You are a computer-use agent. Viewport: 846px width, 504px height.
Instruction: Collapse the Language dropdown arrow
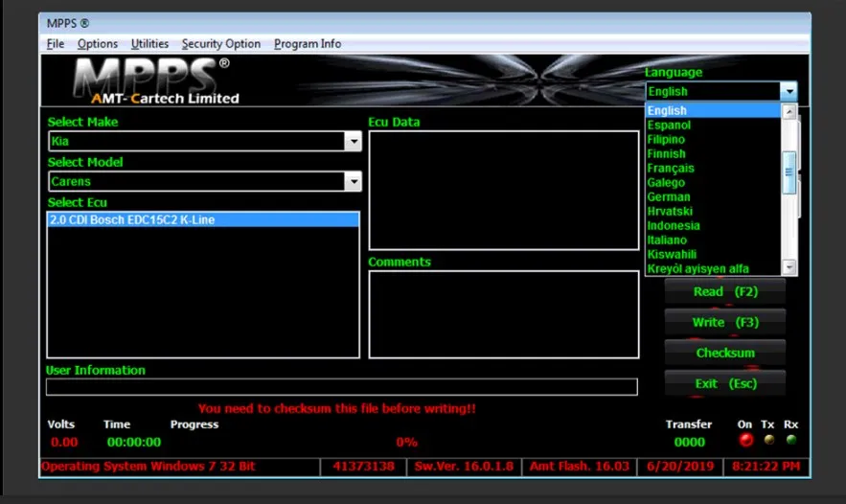click(x=789, y=91)
